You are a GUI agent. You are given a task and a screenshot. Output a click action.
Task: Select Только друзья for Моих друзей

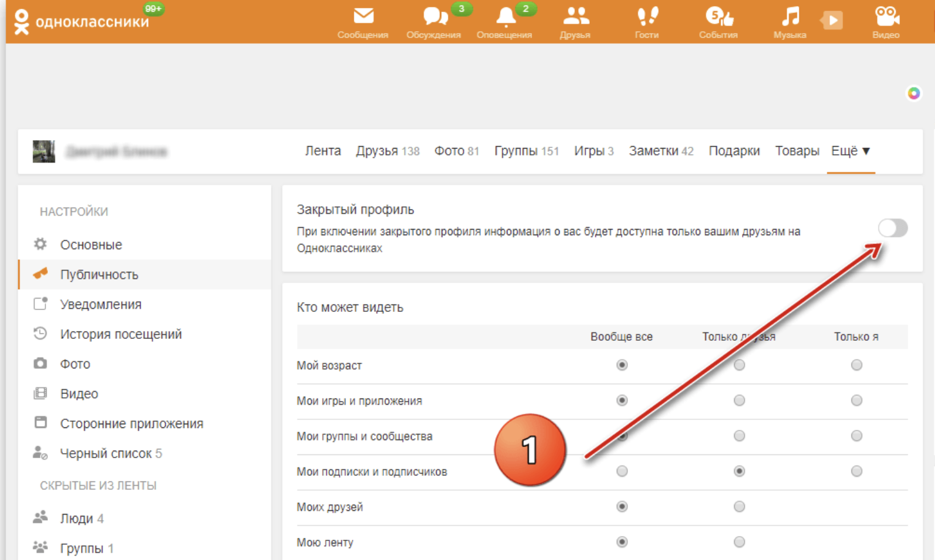pyautogui.click(x=739, y=507)
